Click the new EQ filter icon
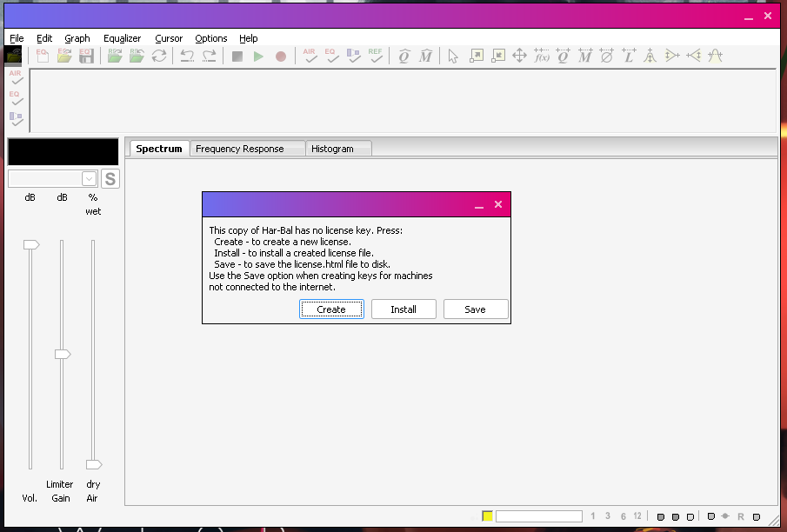787x532 pixels. (43, 56)
